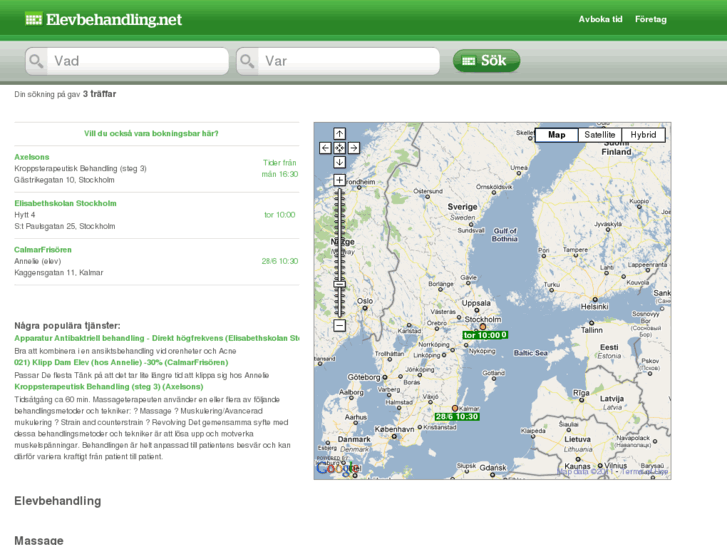Screen dimensions: 727x545
Task: Open Företag menu item
Action: (650, 19)
